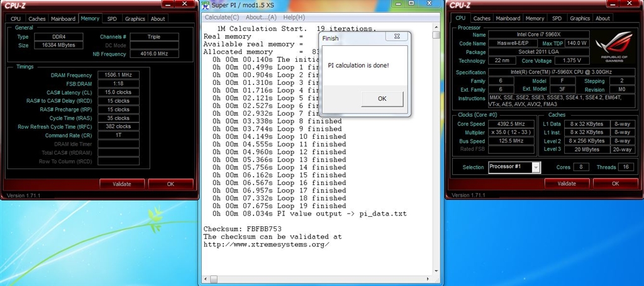Open the Caches tab in left CPU-Z window
Viewport: 644px width, 286px height.
click(37, 19)
